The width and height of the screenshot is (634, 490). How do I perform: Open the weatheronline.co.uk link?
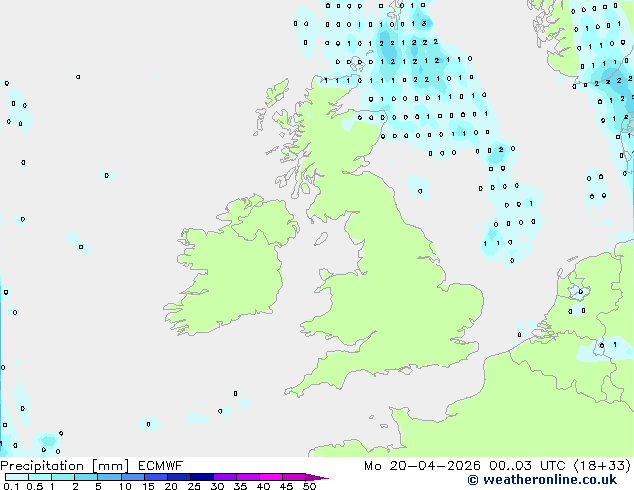pyautogui.click(x=542, y=480)
